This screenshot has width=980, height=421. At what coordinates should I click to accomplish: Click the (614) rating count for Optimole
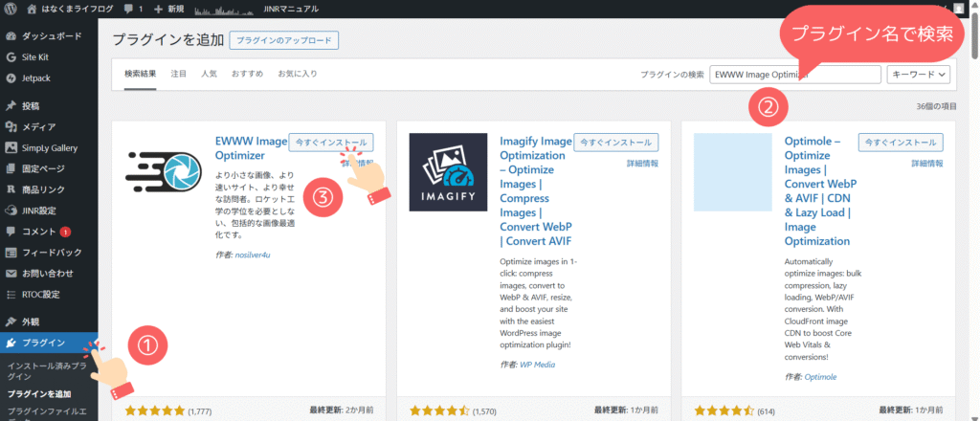coord(767,411)
